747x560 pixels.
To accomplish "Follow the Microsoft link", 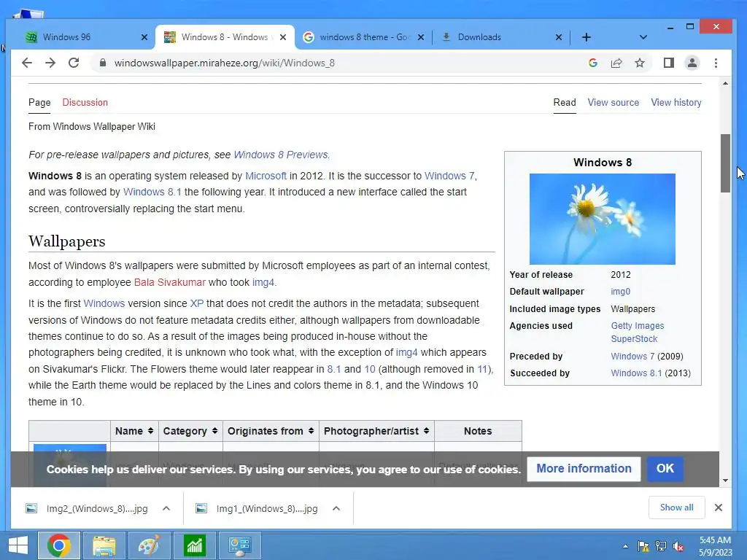I will coord(266,176).
